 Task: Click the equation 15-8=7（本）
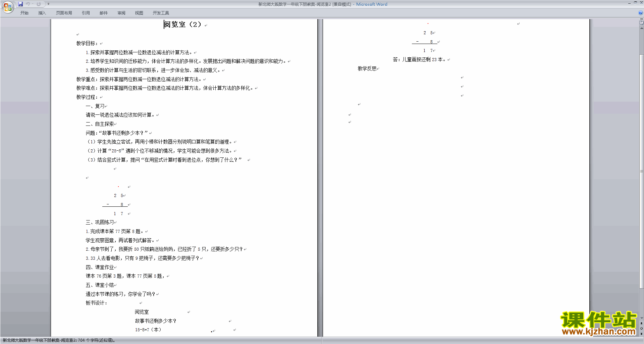click(x=148, y=330)
